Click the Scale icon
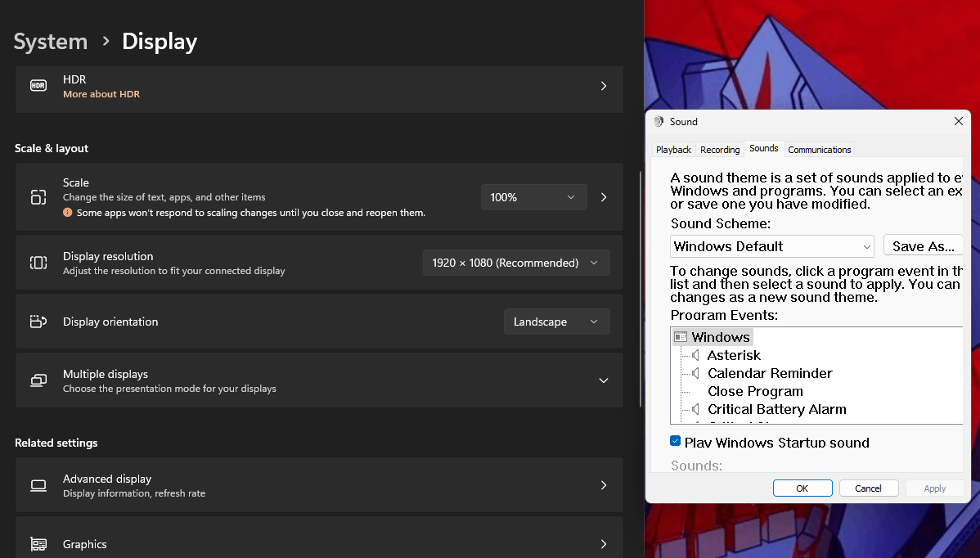The image size is (980, 558). [x=38, y=197]
